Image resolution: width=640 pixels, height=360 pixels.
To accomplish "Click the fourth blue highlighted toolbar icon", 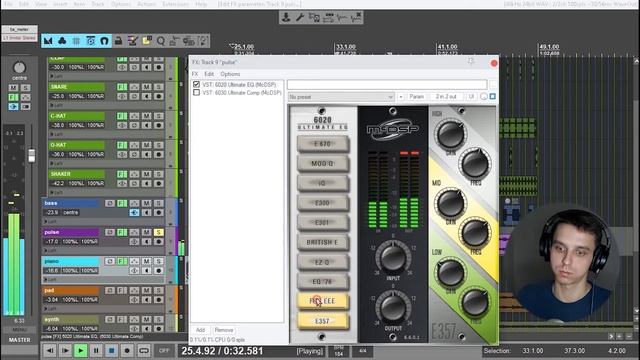I will click(x=90, y=41).
